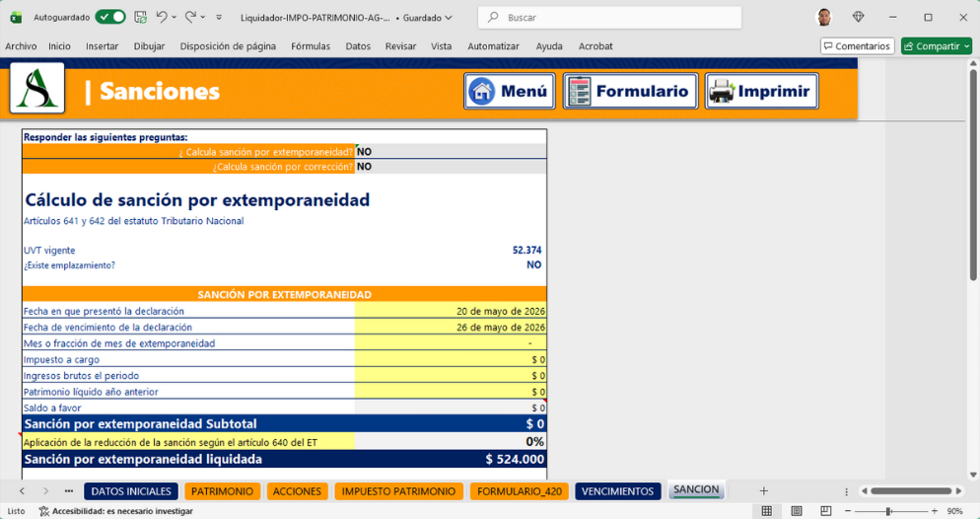Click the Imprimir printer button
980x519 pixels.
(762, 92)
